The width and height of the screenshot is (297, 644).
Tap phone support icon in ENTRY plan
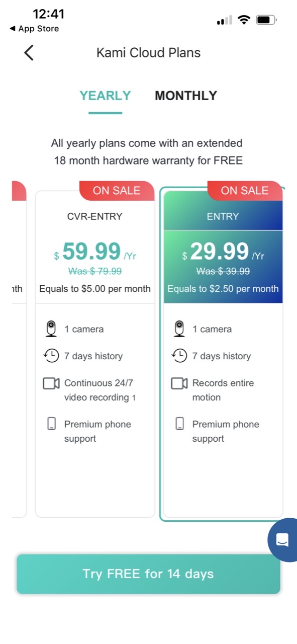(179, 424)
